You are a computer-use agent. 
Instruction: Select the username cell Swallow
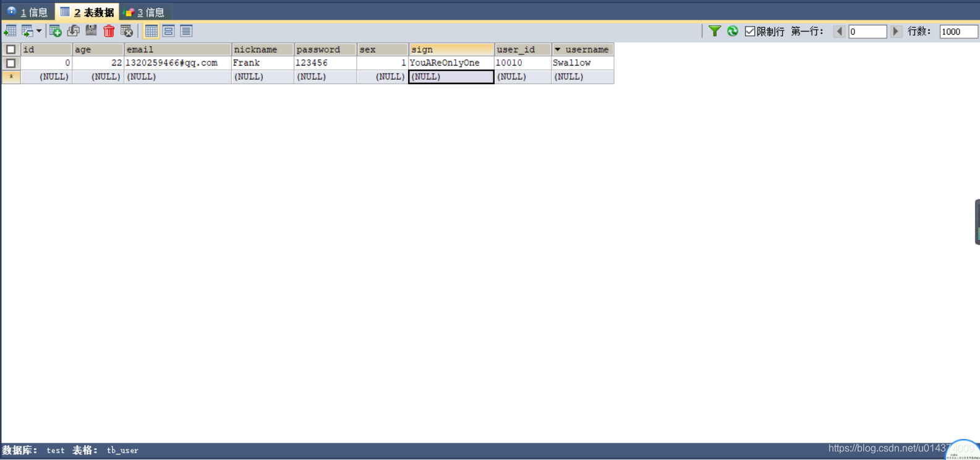(x=582, y=63)
